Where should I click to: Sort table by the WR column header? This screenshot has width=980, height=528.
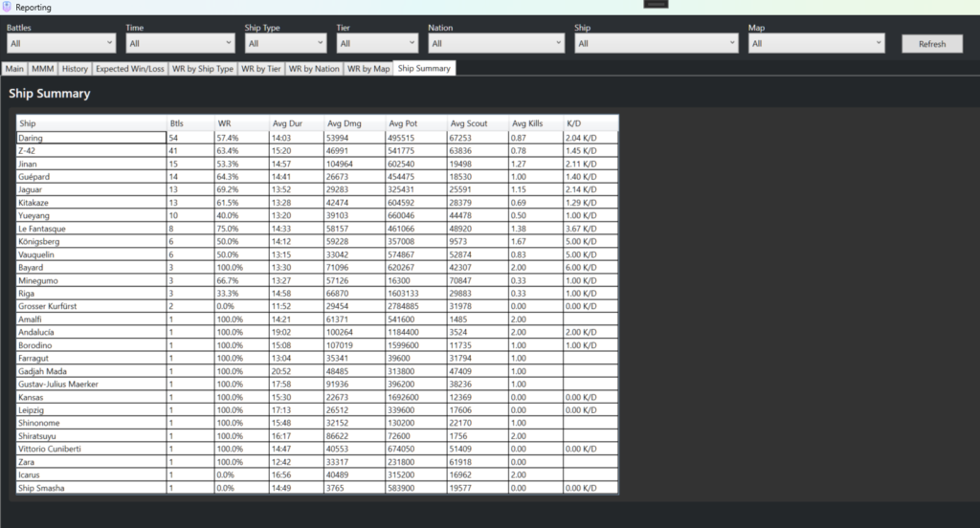tap(224, 123)
